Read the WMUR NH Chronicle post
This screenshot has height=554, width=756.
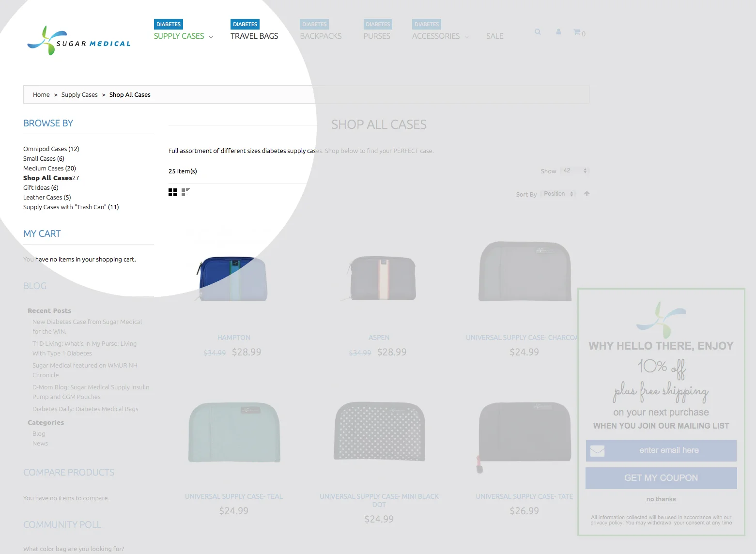tap(85, 370)
